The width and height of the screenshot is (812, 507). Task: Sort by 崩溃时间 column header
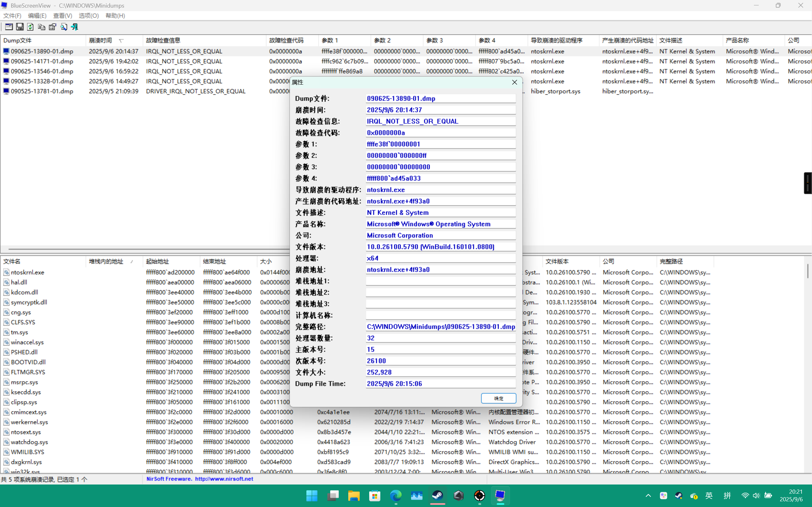point(101,40)
